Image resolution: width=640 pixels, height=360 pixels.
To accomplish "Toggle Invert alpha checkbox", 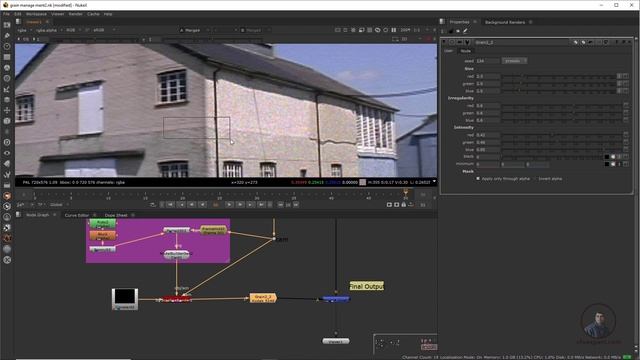I will click(x=536, y=179).
